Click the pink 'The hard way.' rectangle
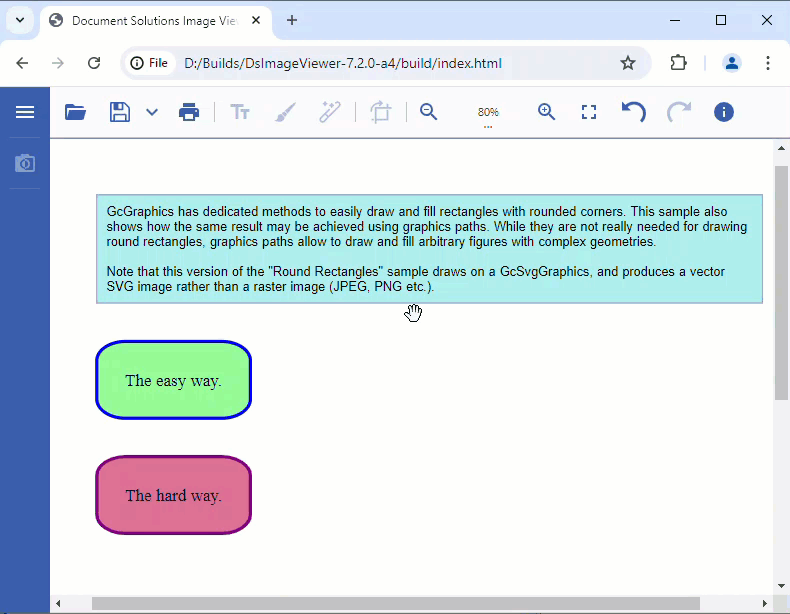Image resolution: width=790 pixels, height=614 pixels. pos(173,495)
